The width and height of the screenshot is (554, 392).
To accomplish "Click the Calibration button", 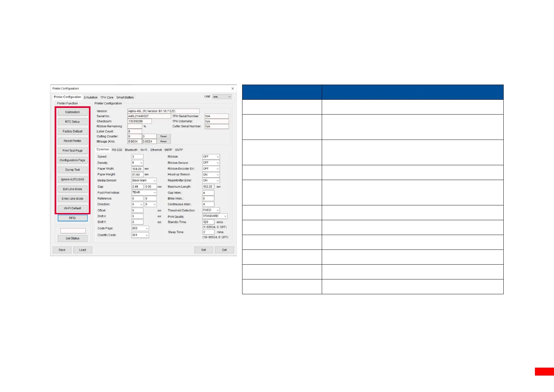I will click(72, 112).
